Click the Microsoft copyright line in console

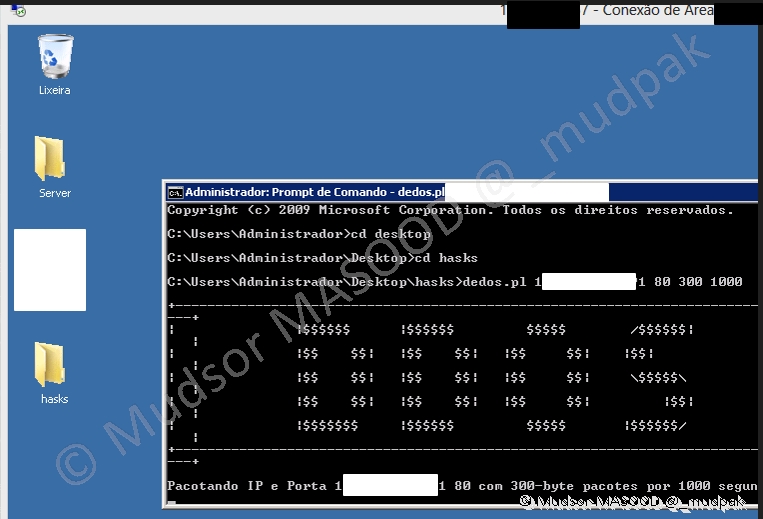point(450,211)
